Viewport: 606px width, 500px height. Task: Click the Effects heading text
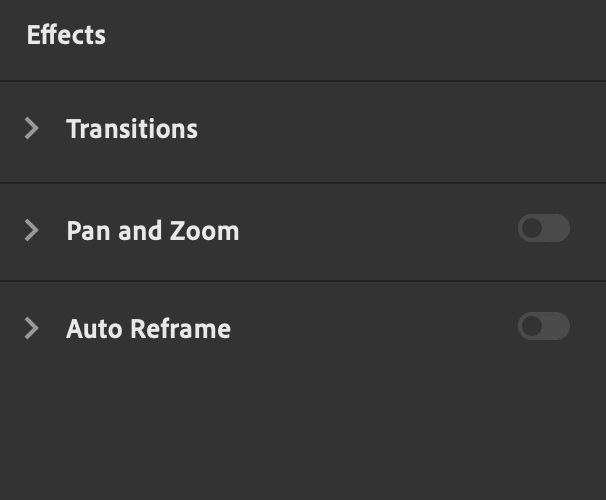point(66,35)
